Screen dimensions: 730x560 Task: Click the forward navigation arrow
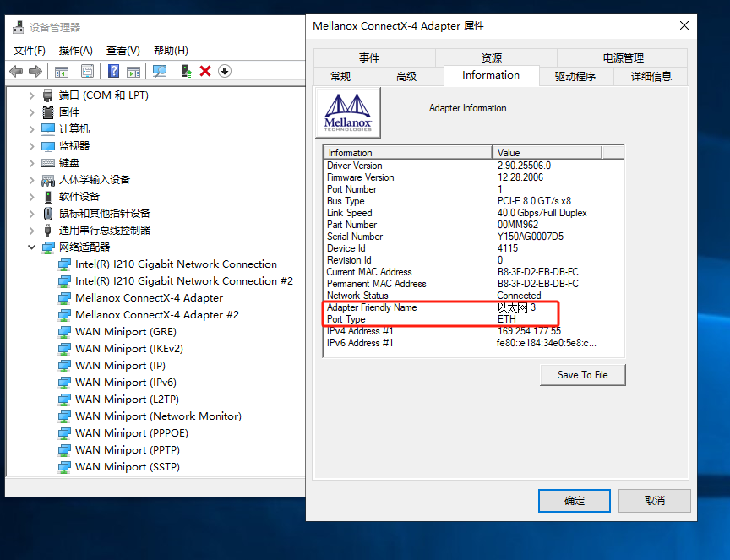point(35,70)
